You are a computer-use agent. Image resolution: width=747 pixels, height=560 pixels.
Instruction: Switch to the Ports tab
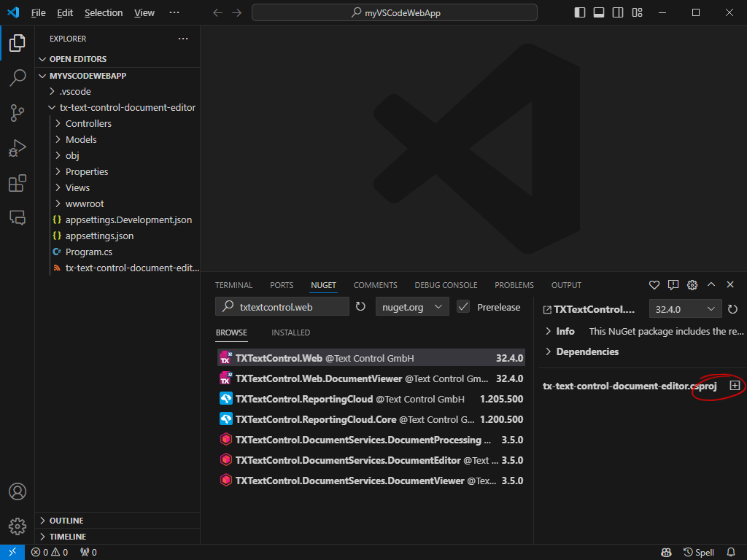coord(282,285)
